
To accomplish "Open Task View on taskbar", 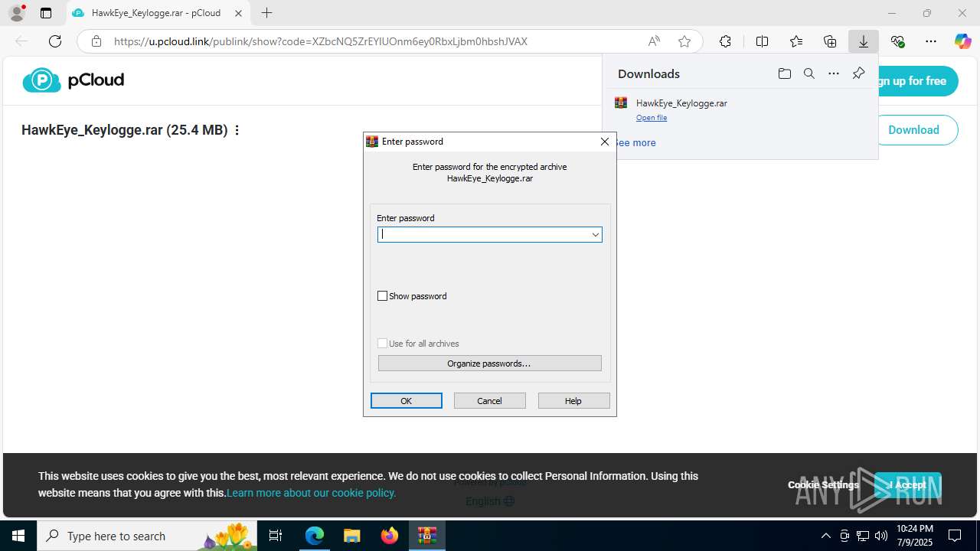I will coord(276,536).
